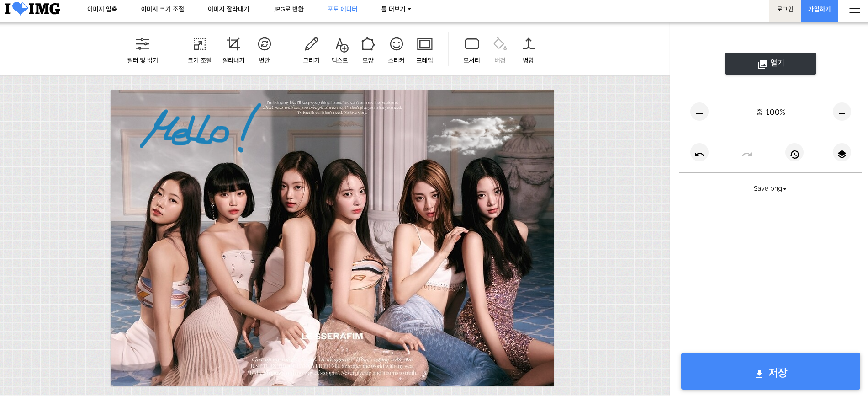
Task: Undo the last edit
Action: click(699, 153)
